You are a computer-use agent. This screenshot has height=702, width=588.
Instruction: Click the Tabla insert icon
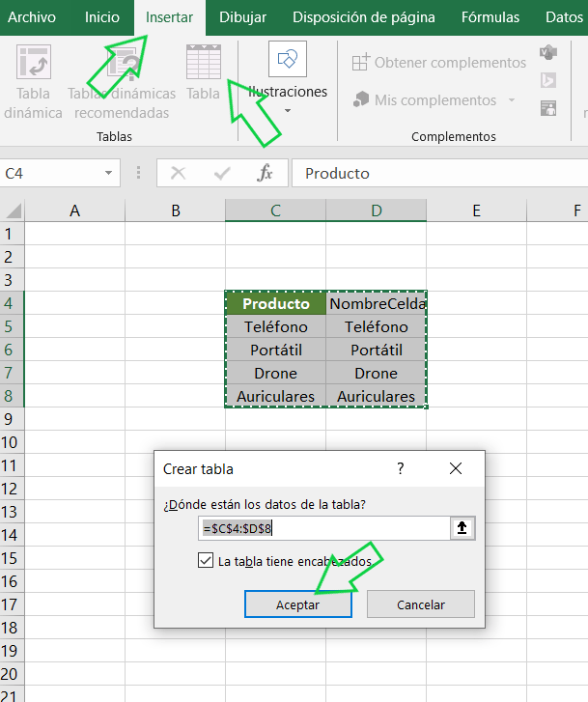coord(204,62)
